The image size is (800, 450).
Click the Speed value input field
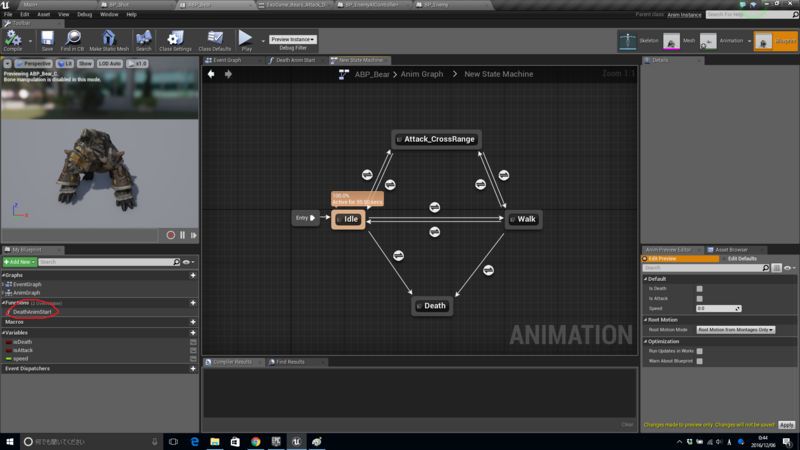[x=719, y=309]
